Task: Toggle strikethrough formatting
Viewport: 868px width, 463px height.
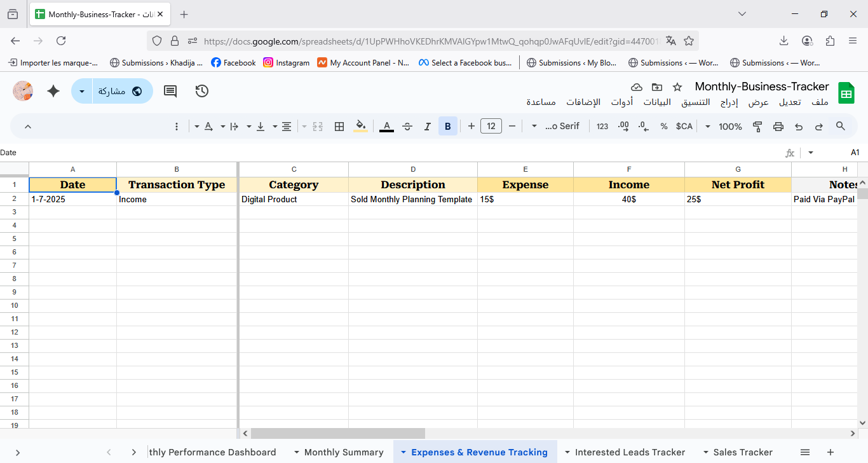Action: [407, 127]
